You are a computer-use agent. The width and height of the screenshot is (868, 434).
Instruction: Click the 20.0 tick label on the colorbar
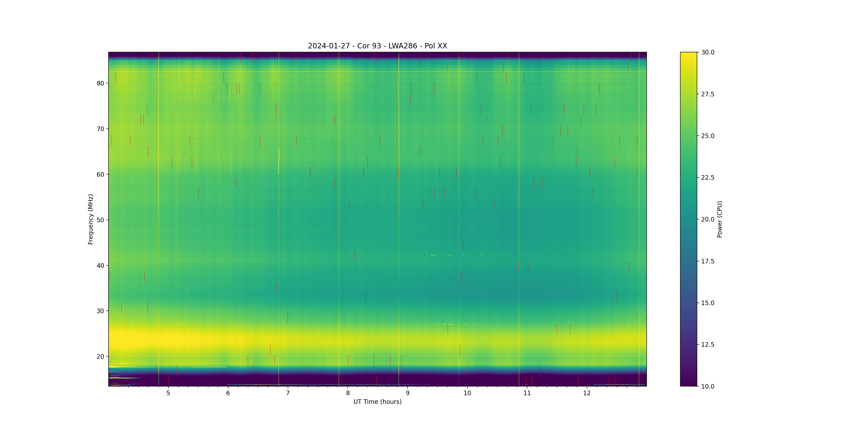(x=708, y=219)
